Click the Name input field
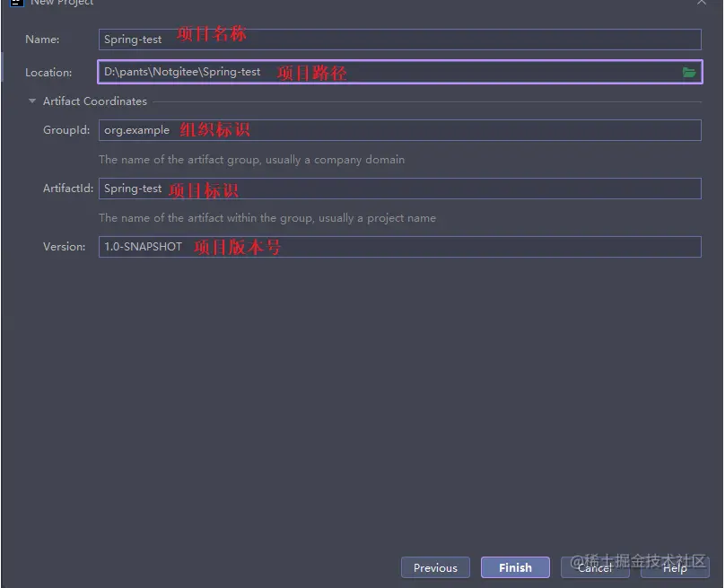The width and height of the screenshot is (725, 588). 400,39
